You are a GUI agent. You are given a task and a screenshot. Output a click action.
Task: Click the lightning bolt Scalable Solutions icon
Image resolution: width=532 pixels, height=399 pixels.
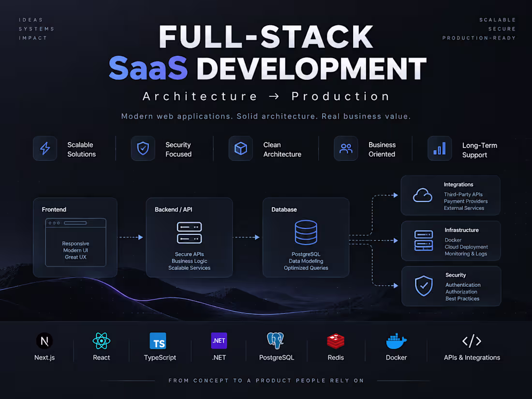[45, 148]
